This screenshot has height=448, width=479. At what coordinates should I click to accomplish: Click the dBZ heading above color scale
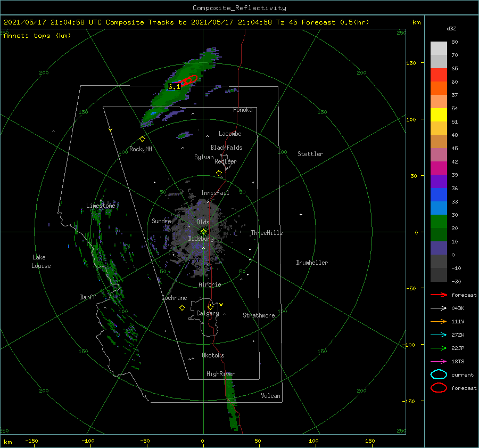coord(451,28)
